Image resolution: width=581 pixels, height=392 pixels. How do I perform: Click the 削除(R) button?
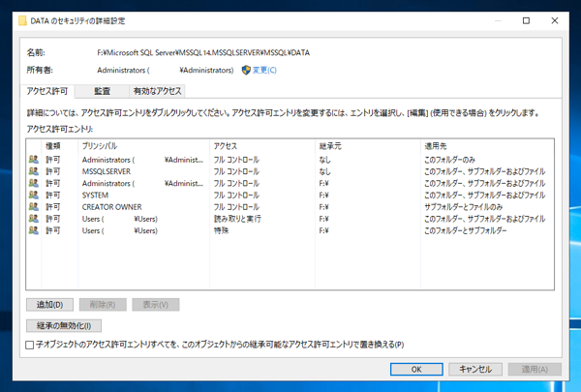coord(103,305)
